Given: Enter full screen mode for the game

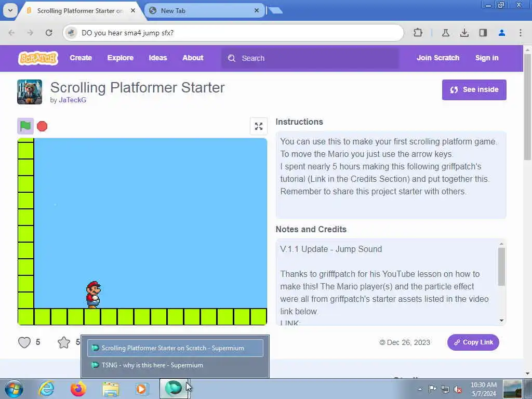Looking at the screenshot, I should (x=259, y=126).
